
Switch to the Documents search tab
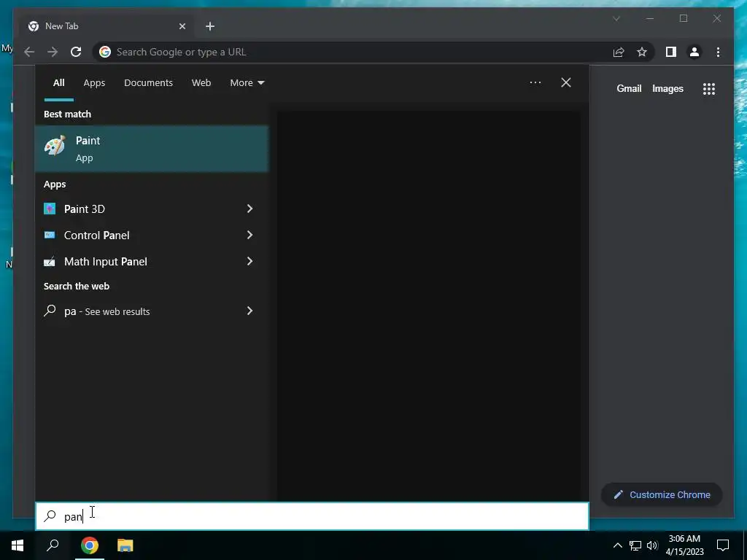pyautogui.click(x=148, y=83)
